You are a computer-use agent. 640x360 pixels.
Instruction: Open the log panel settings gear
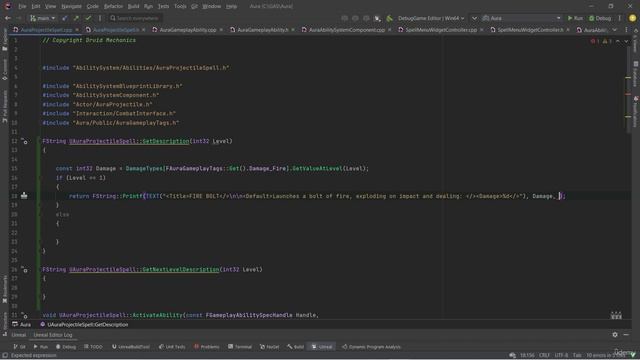click(615, 335)
